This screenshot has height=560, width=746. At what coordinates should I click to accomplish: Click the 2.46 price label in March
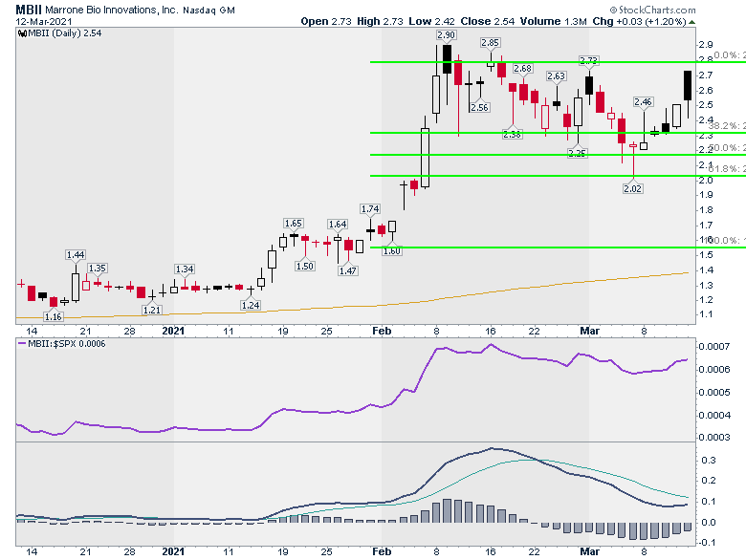(x=643, y=101)
